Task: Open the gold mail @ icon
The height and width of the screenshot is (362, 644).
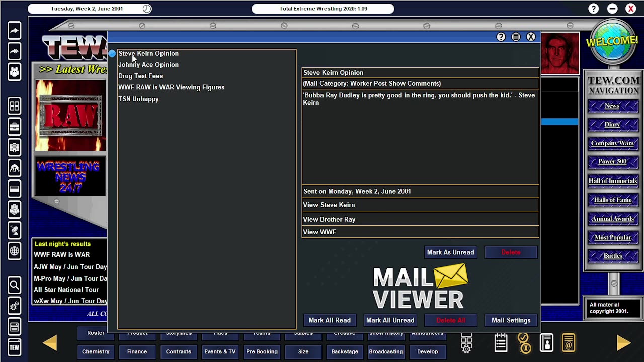Action: coord(569,343)
